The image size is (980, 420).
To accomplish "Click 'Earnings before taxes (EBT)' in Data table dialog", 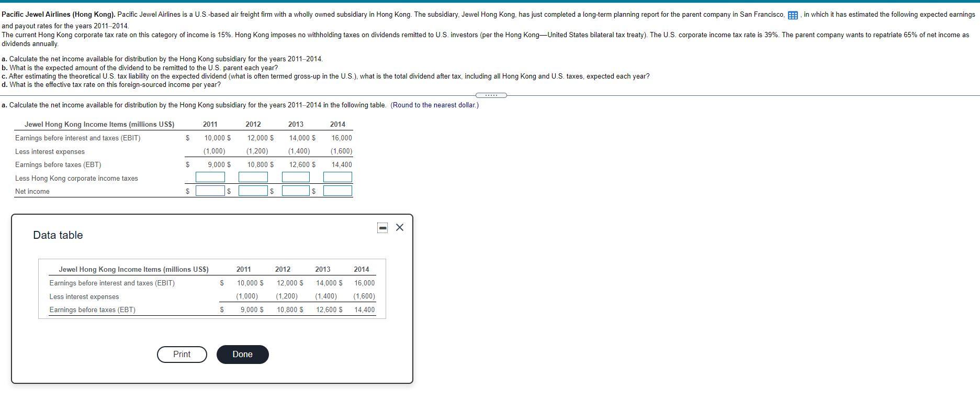I will pyautogui.click(x=92, y=310).
